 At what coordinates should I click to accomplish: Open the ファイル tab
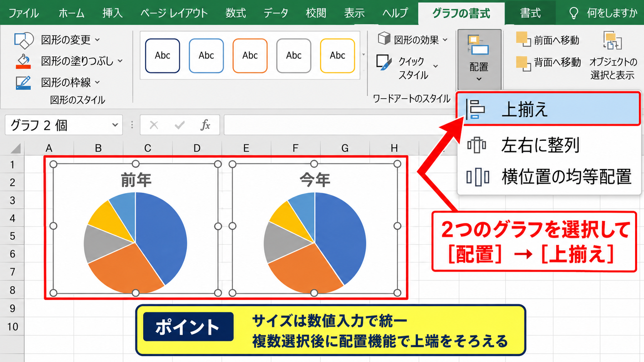(23, 13)
